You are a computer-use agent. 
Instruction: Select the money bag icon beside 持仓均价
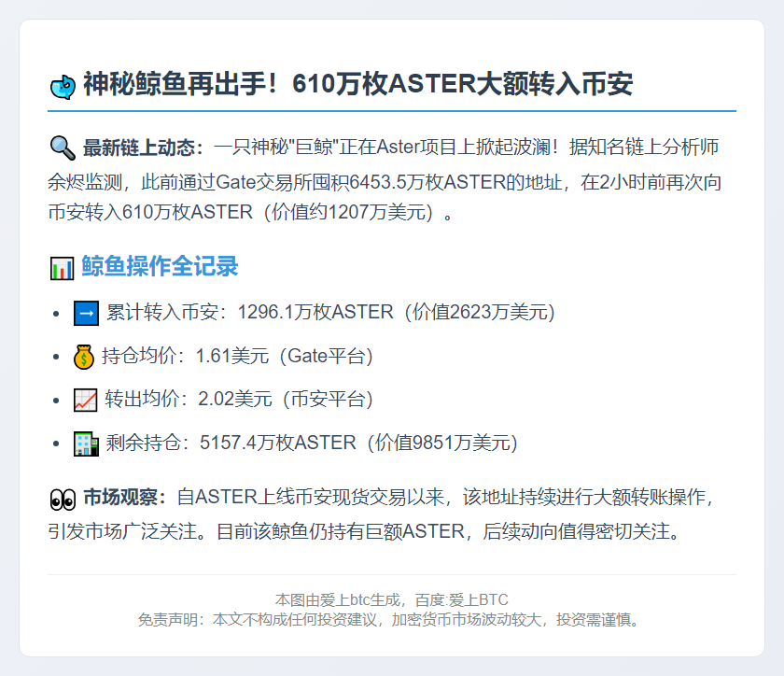(85, 356)
